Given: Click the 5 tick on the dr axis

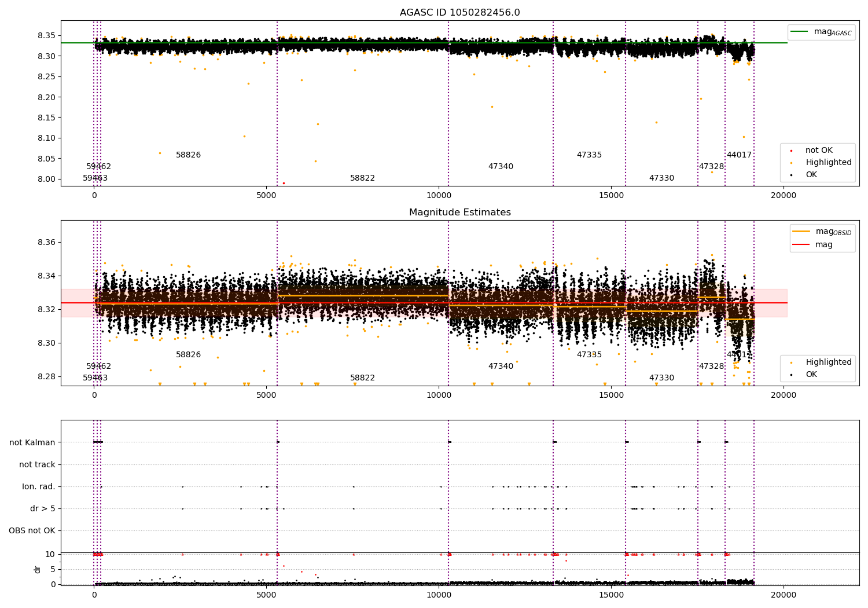Looking at the screenshot, I should pos(53,569).
